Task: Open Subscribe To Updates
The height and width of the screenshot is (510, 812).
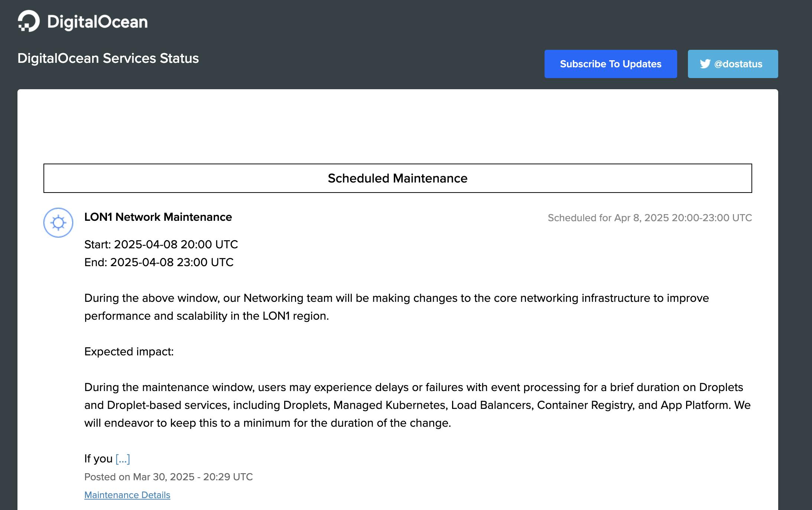Action: click(611, 64)
